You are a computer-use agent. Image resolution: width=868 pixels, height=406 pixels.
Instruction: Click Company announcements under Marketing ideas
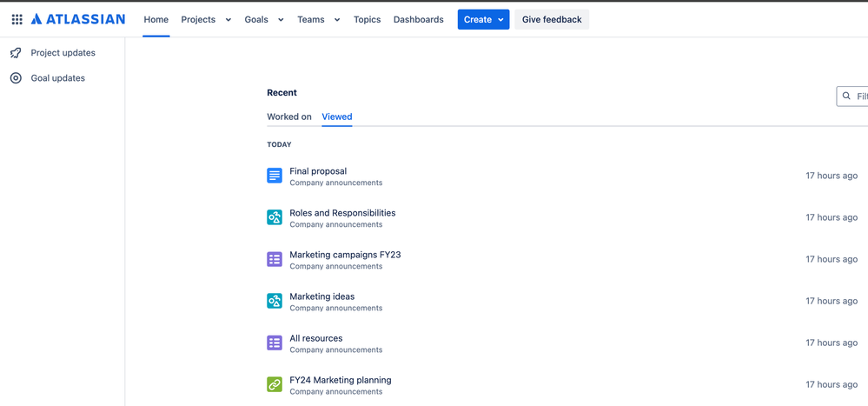pyautogui.click(x=336, y=308)
